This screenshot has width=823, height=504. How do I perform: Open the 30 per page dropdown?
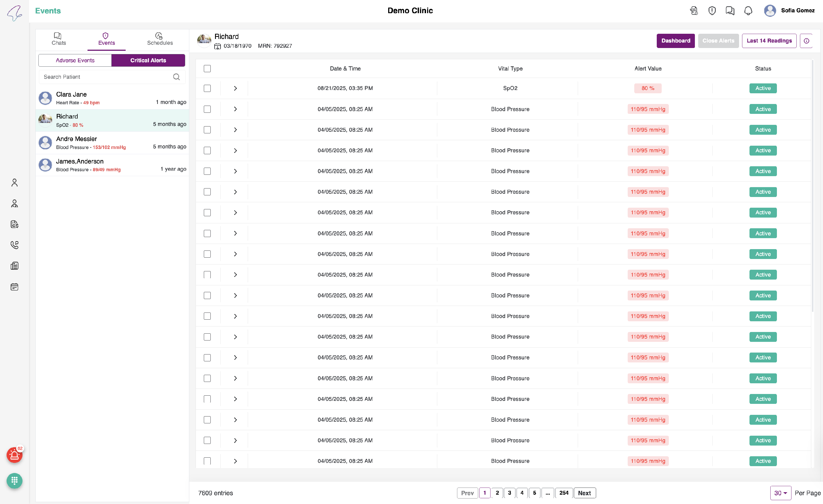click(x=780, y=493)
